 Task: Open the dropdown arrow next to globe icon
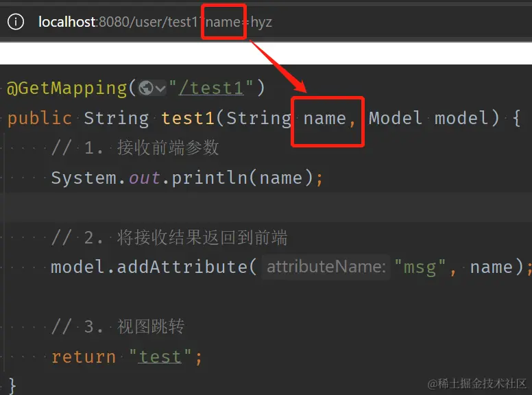[x=160, y=89]
